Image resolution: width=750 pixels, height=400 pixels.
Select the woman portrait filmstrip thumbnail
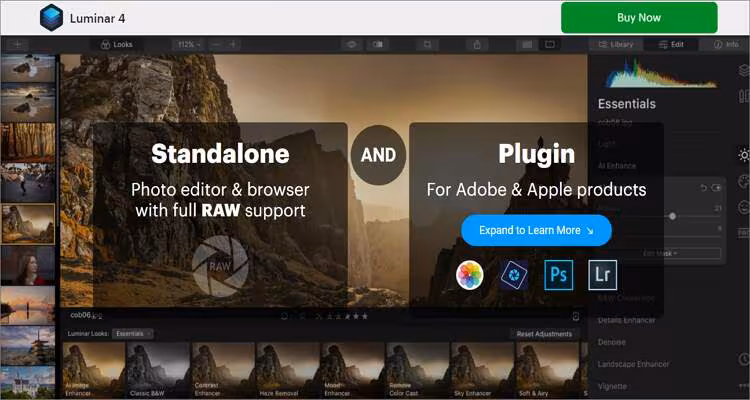28,265
